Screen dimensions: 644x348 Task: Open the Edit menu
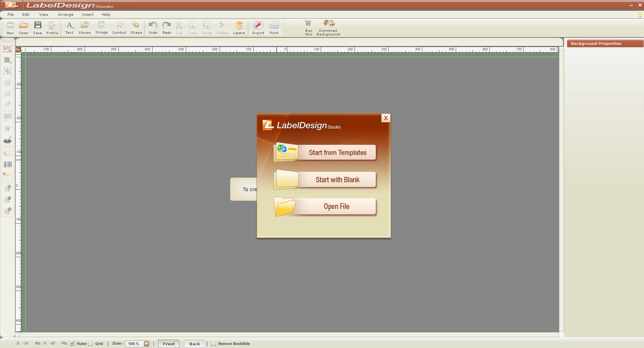(26, 15)
